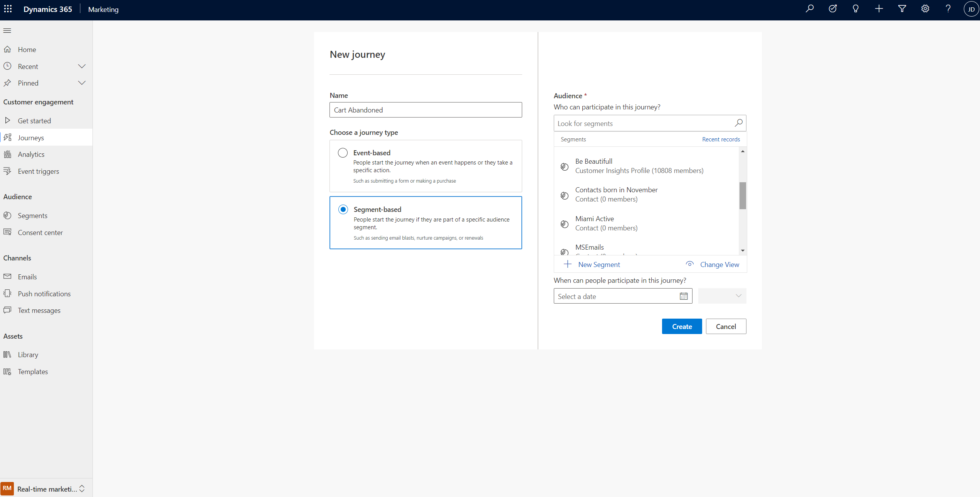Click the Segments icon under Audience
The height and width of the screenshot is (497, 980).
(8, 215)
